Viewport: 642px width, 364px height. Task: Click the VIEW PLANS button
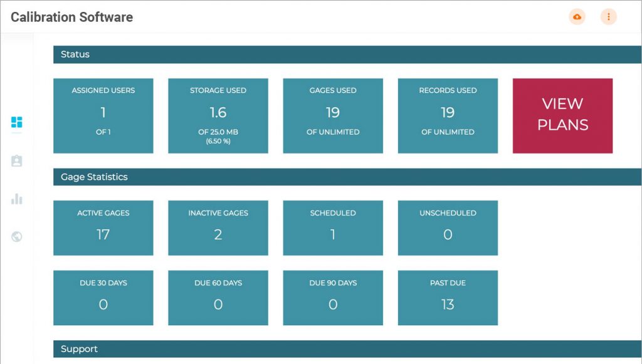pos(562,115)
